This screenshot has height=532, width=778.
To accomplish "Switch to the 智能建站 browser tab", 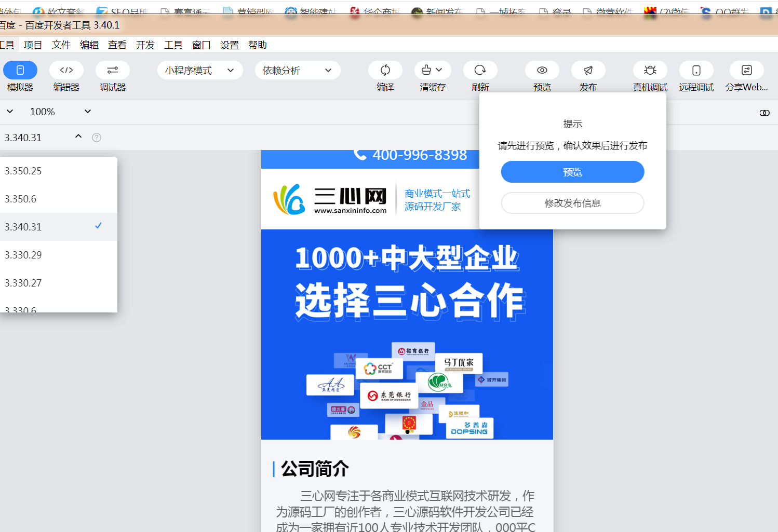I will click(312, 11).
